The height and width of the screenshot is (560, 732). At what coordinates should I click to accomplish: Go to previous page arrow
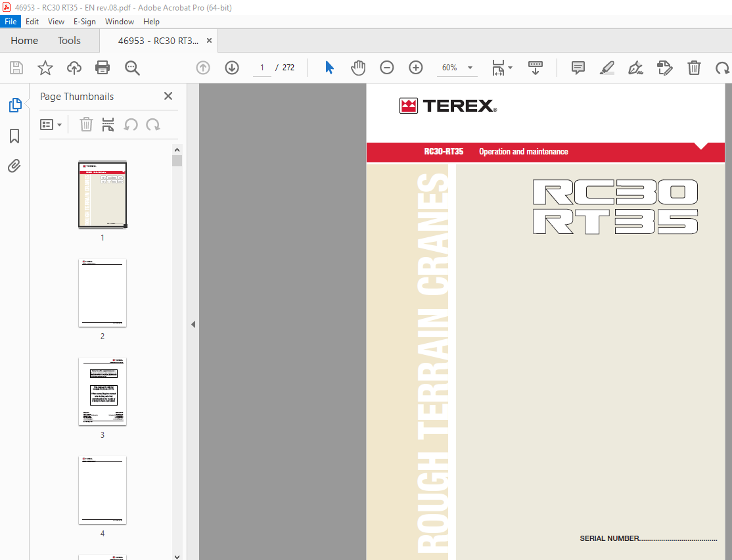point(203,68)
